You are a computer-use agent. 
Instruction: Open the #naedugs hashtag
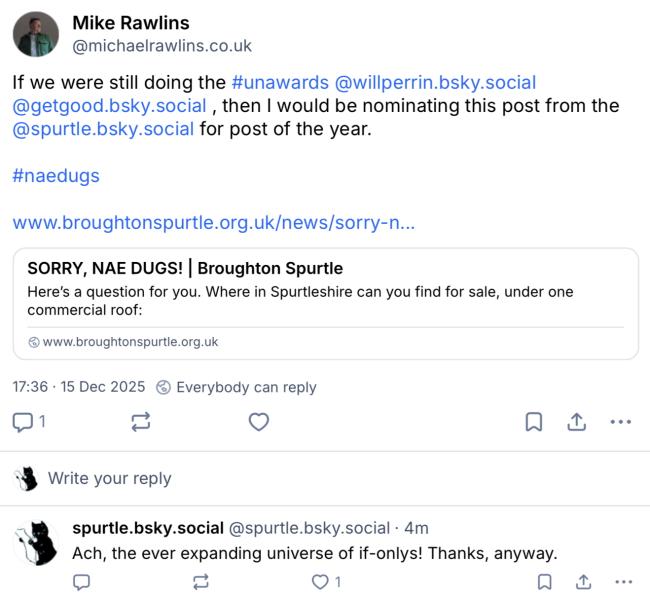click(x=56, y=175)
